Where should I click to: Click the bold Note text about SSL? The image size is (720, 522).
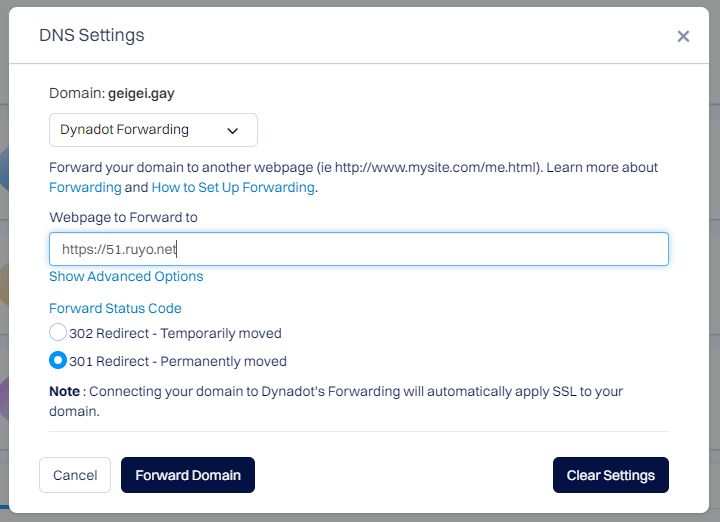[64, 391]
